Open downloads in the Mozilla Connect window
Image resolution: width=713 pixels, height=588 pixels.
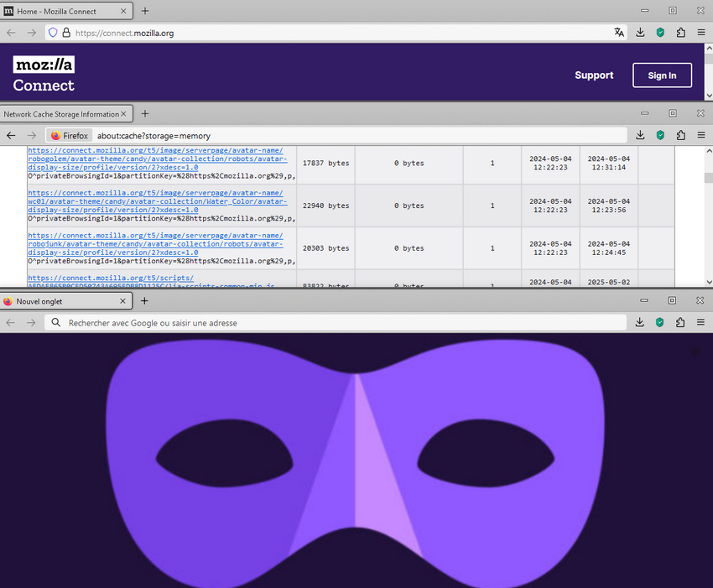[640, 33]
